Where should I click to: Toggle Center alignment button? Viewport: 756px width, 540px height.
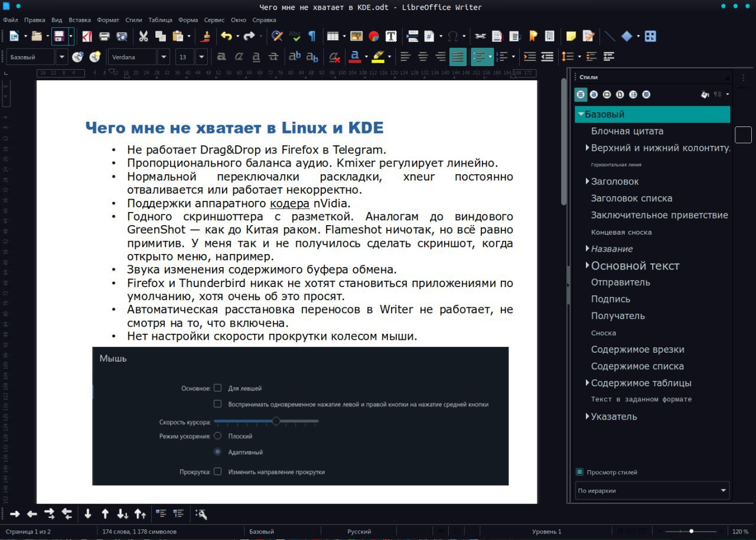(x=423, y=57)
